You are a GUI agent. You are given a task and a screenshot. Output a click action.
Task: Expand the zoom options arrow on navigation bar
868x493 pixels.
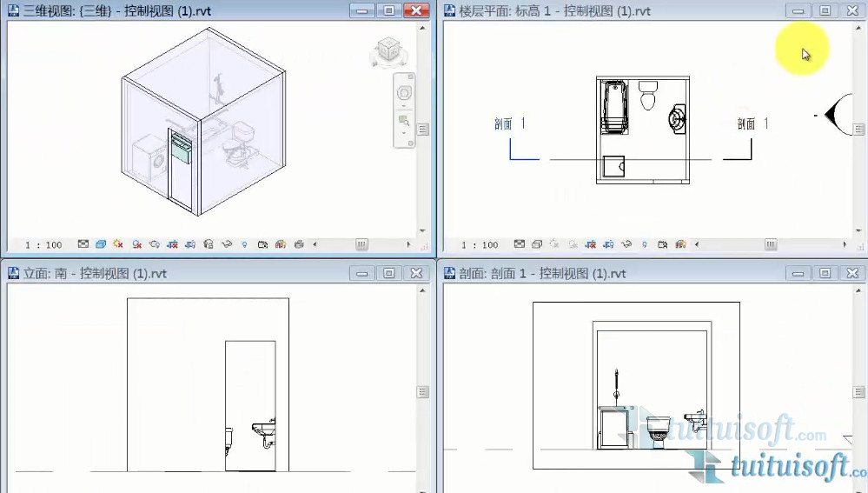(x=404, y=133)
